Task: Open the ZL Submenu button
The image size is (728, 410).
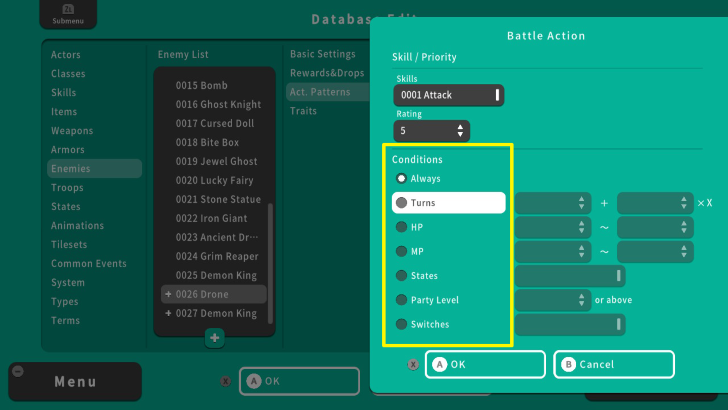Action: pos(68,14)
